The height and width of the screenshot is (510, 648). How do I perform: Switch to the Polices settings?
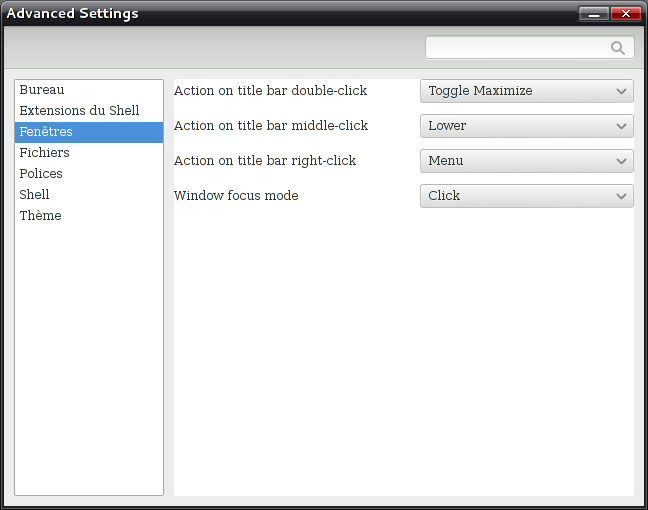tap(41, 174)
